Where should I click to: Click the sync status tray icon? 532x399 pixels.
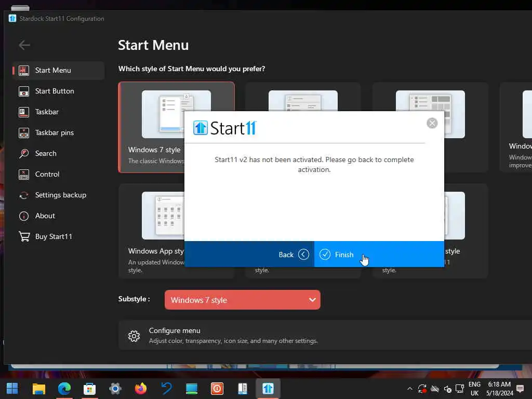(422, 389)
